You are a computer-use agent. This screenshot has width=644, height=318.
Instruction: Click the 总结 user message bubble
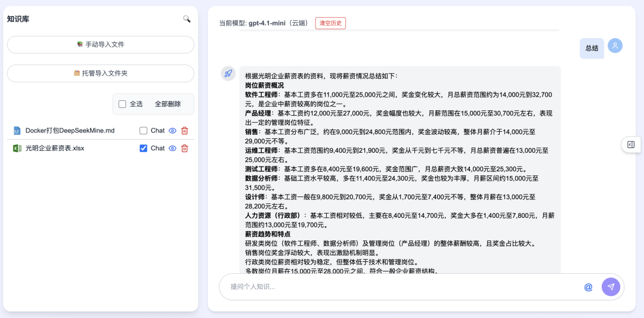pos(592,48)
